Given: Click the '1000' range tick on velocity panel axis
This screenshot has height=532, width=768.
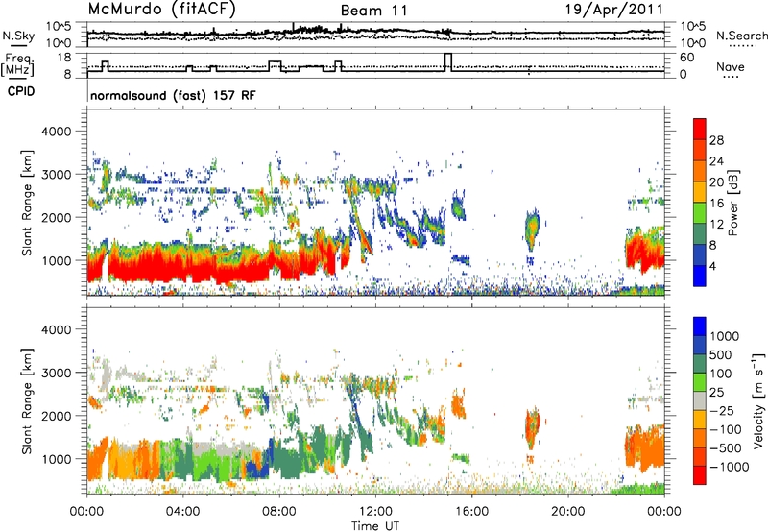Looking at the screenshot, I should (57, 459).
